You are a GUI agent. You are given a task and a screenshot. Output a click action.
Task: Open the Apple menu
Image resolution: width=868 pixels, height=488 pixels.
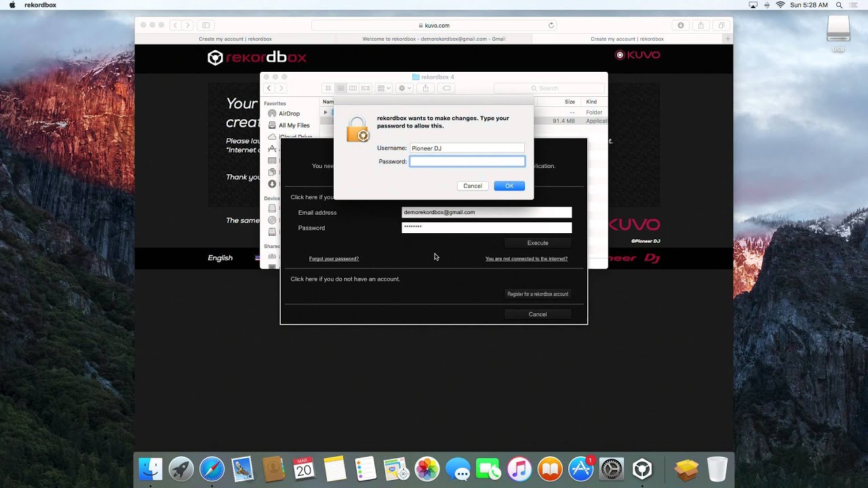point(12,5)
